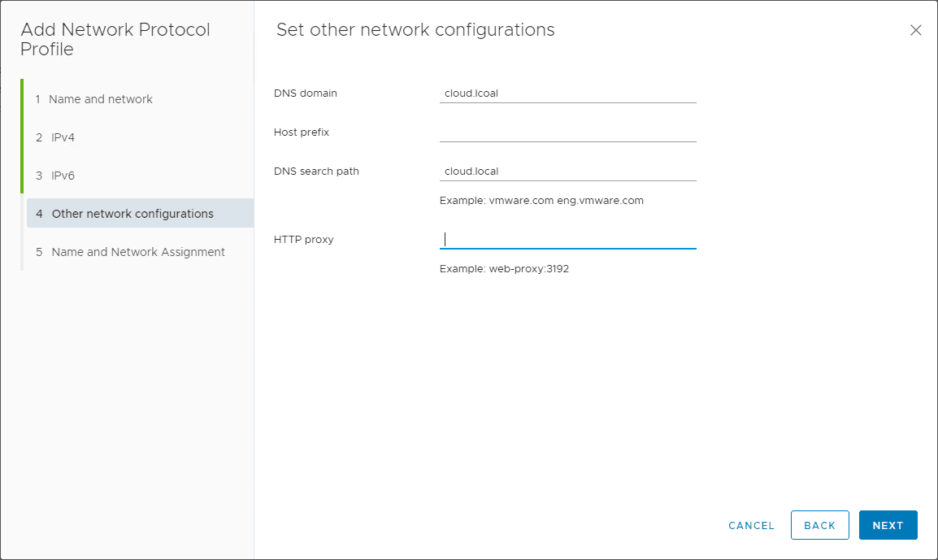Click inside the HTTP proxy field
The width and height of the screenshot is (938, 560).
coord(567,240)
